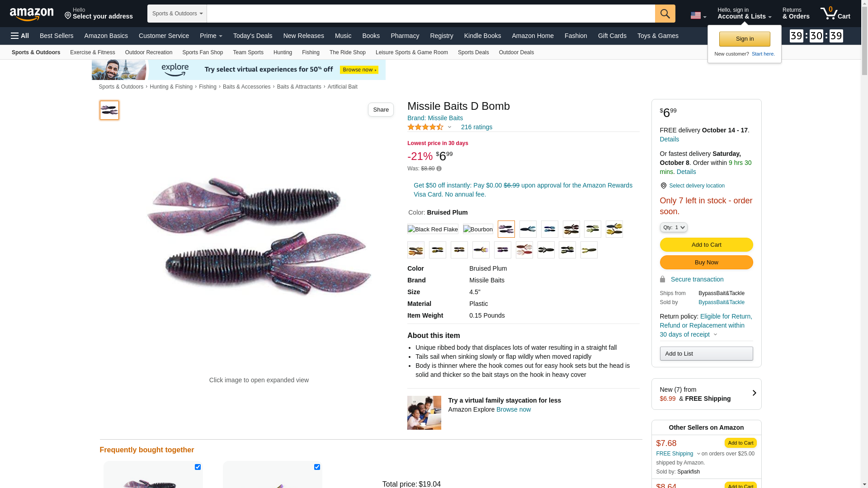
Task: Click the search magnifier button
Action: pyautogui.click(x=665, y=14)
